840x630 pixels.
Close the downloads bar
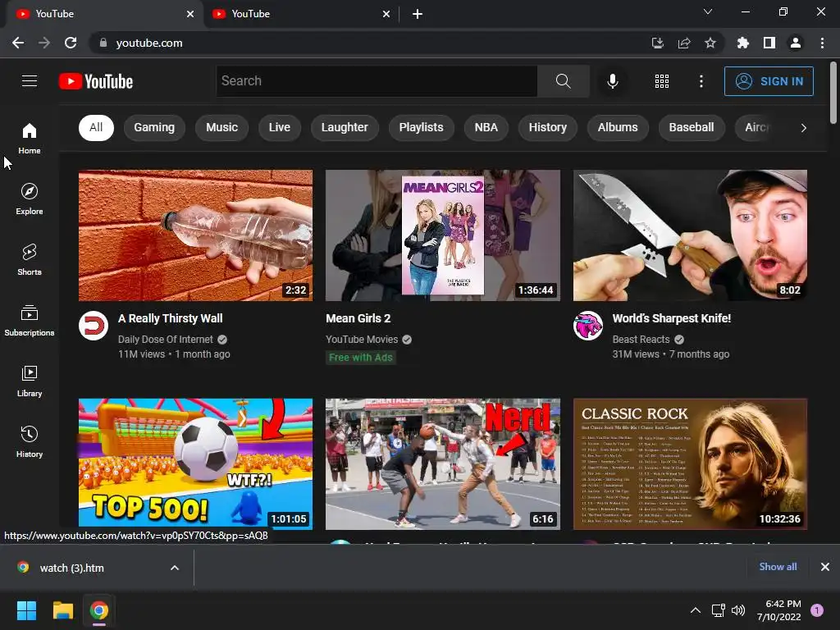point(825,567)
